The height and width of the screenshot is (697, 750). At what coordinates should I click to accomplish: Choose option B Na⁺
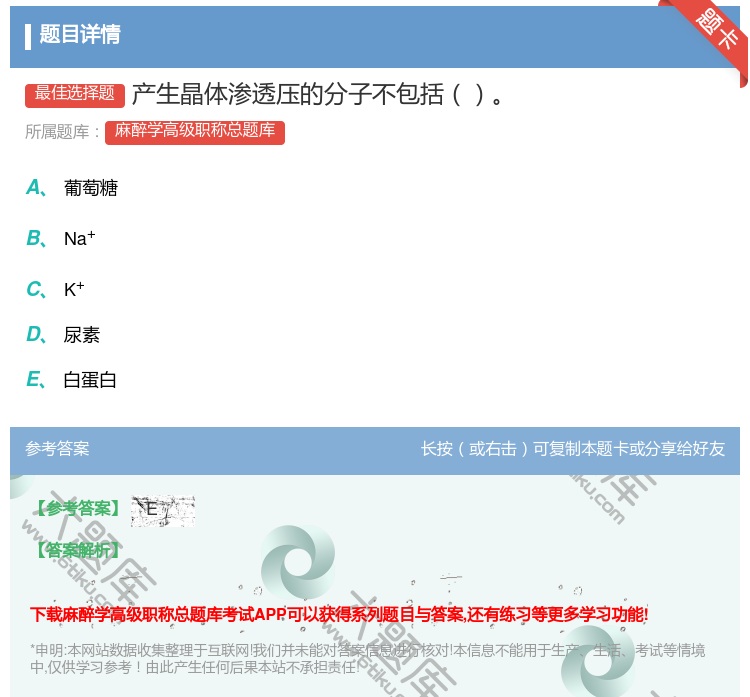[x=79, y=238]
